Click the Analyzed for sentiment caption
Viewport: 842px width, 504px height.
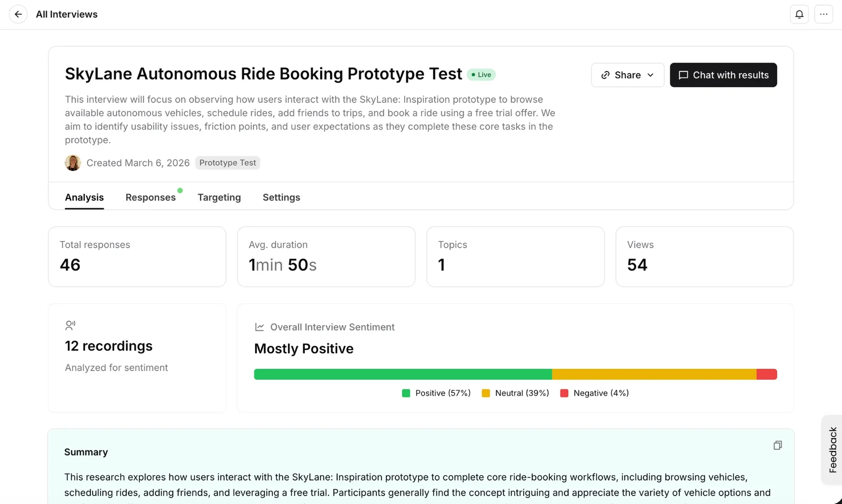(116, 368)
